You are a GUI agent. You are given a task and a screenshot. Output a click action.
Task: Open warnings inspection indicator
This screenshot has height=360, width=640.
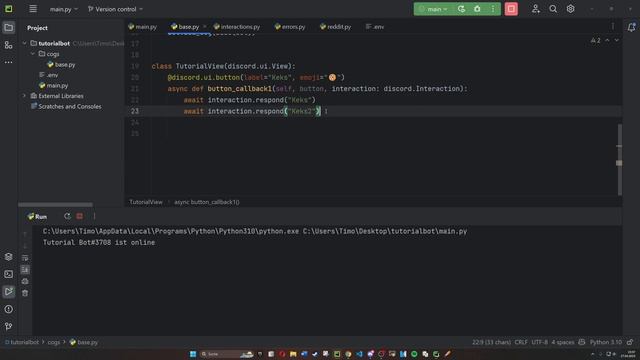point(596,40)
